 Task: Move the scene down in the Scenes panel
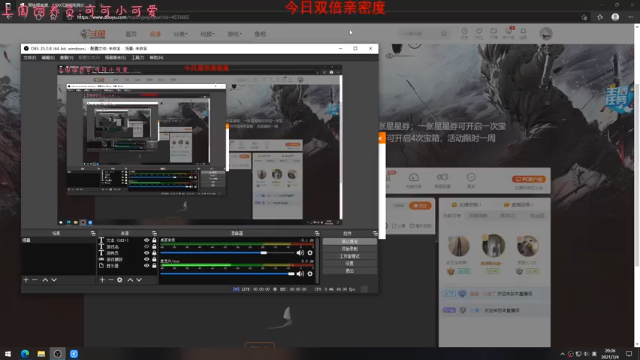pos(54,280)
